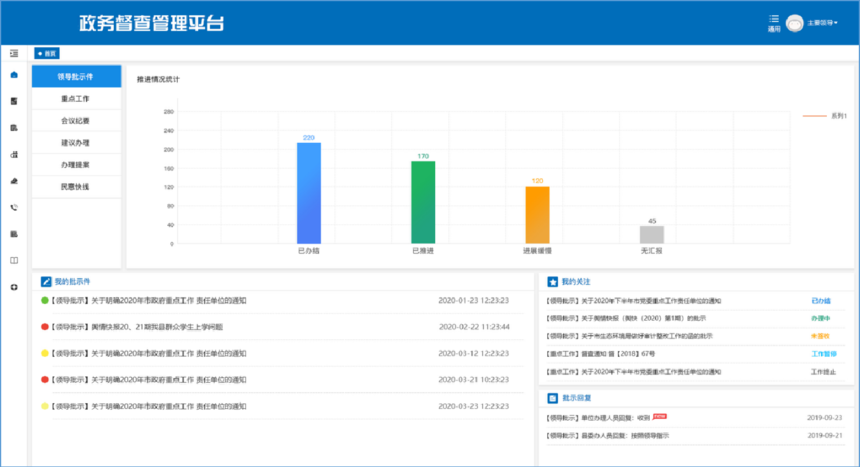
Task: Click the gray 无汇报 bar showing 45
Action: 652,234
